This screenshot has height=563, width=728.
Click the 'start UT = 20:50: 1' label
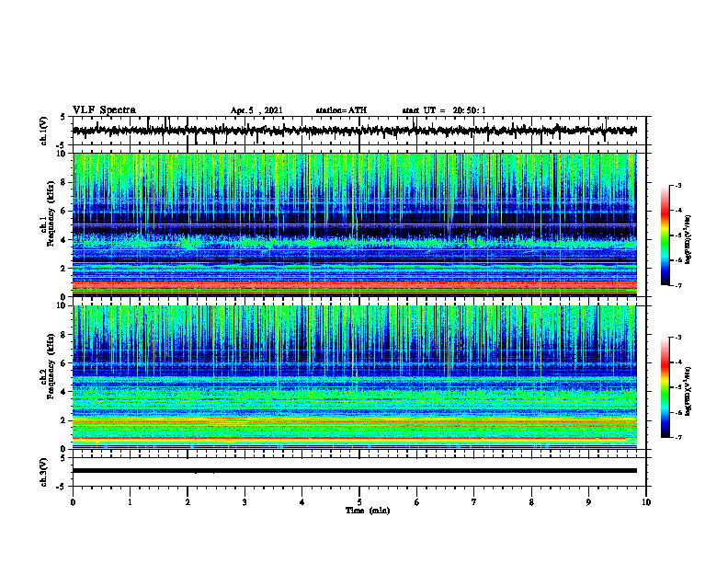[x=444, y=110]
